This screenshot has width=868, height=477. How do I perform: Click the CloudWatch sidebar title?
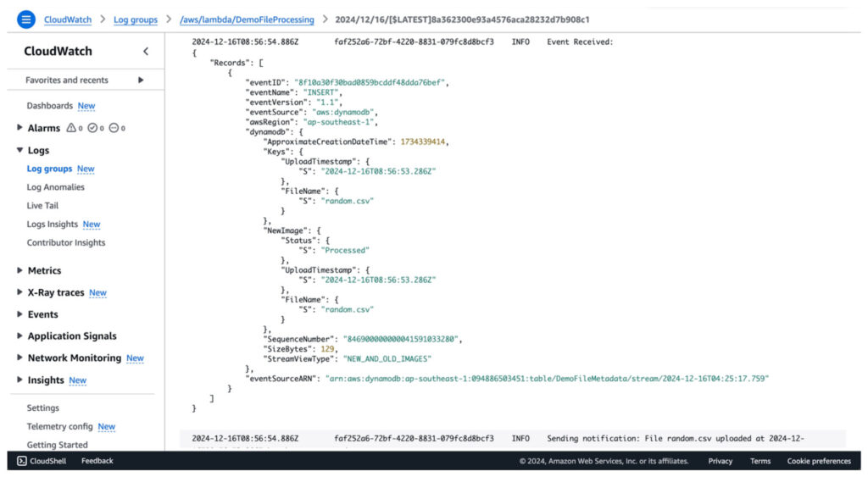(x=58, y=52)
